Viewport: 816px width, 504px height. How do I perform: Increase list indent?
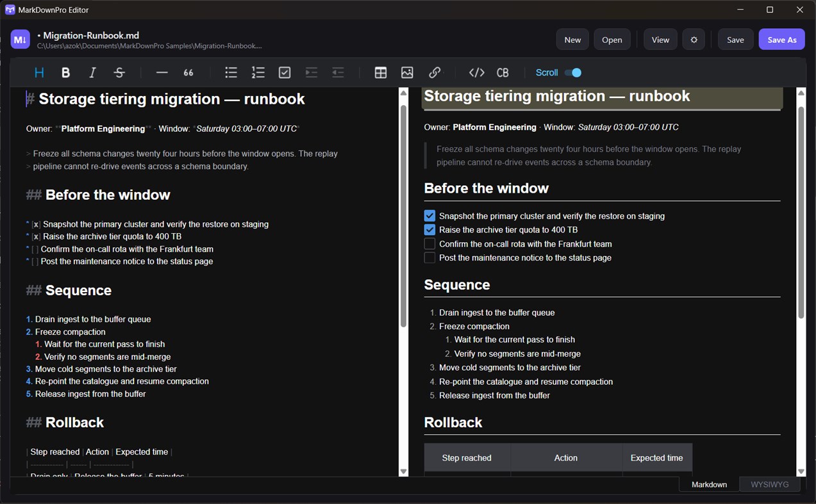(x=312, y=72)
